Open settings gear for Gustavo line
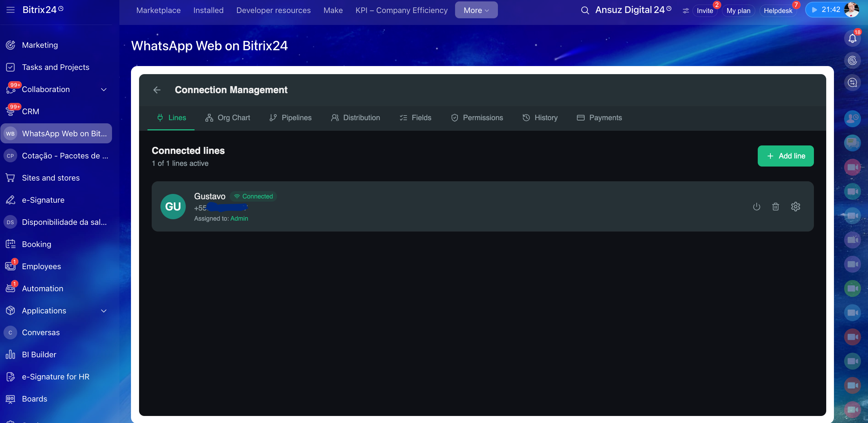This screenshot has height=423, width=868. 795,207
